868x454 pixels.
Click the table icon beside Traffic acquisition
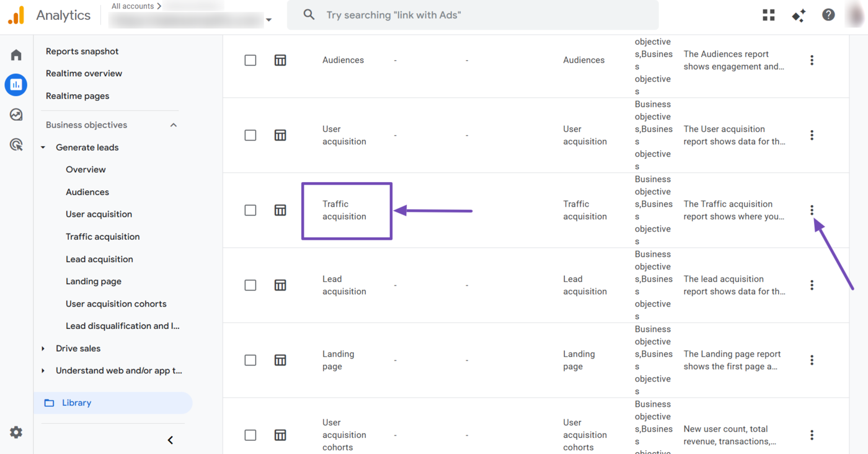pos(280,210)
